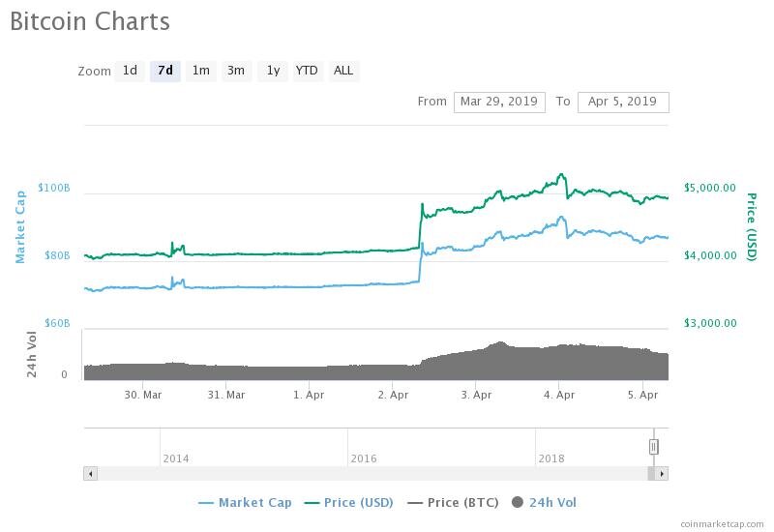Click the 2016 label in the navigator
Viewport: 774px width, 532px height.
[x=364, y=458]
